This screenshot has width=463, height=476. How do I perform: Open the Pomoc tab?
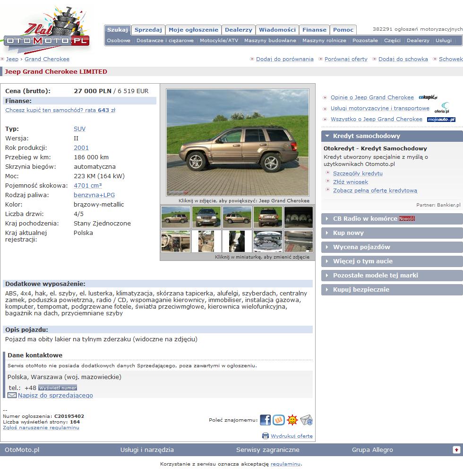click(343, 30)
